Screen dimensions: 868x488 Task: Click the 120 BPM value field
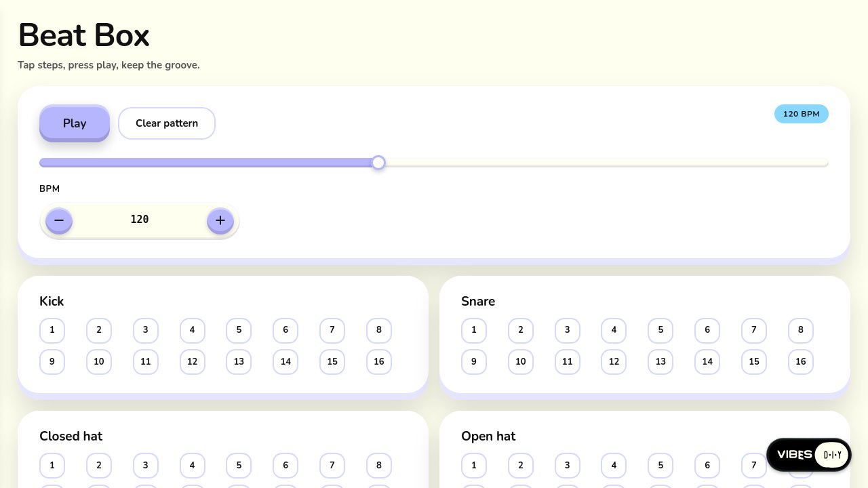click(140, 220)
